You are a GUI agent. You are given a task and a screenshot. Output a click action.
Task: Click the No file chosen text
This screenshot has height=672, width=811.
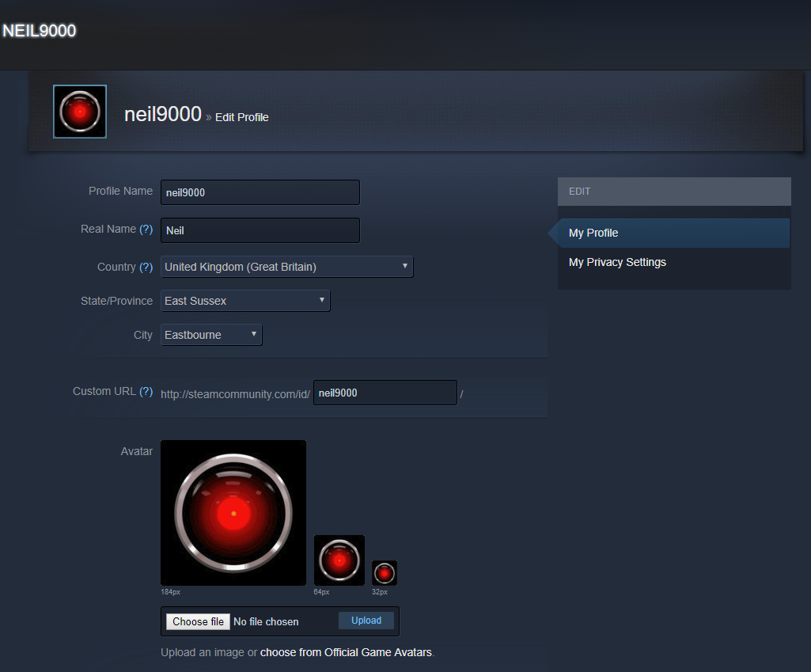pyautogui.click(x=266, y=622)
